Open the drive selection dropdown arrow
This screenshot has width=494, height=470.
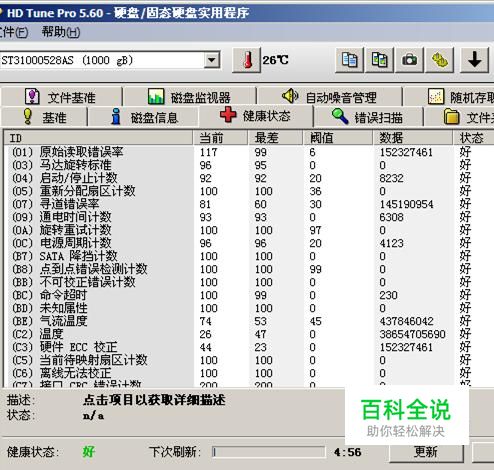(x=212, y=60)
